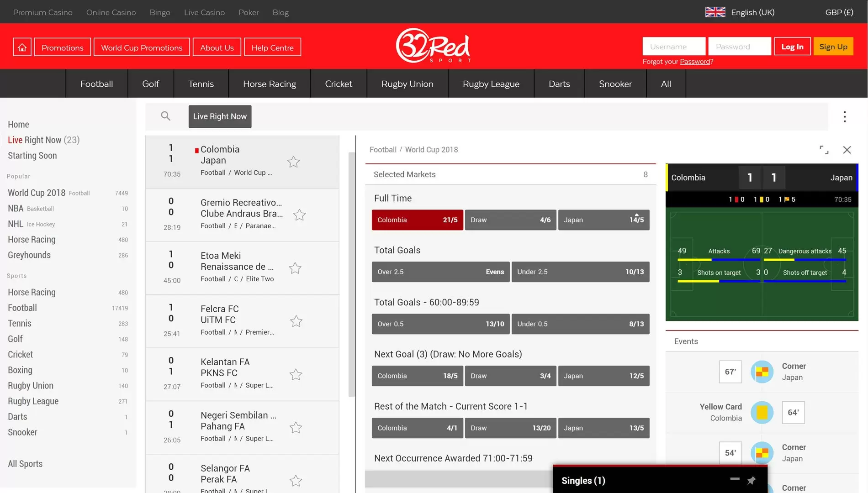Open the Rugby Union sport tab
This screenshot has width=868, height=493.
click(x=408, y=84)
